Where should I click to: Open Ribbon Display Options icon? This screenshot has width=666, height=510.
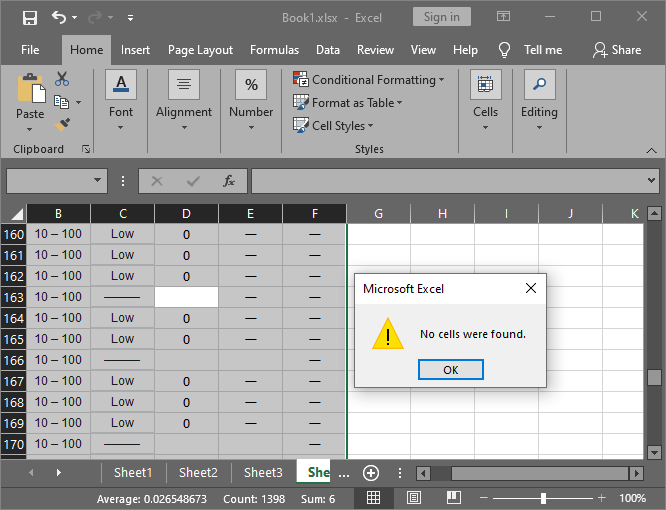[x=503, y=17]
